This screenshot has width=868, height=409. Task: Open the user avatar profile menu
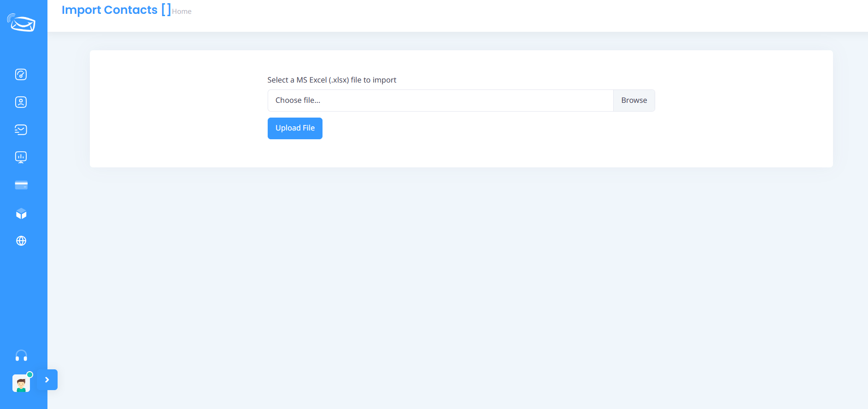[21, 383]
